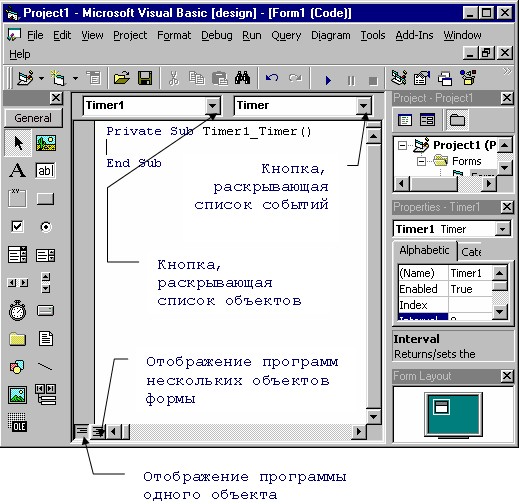Viewport: 519px width, 504px height.
Task: Open the File menu
Action: [35, 35]
